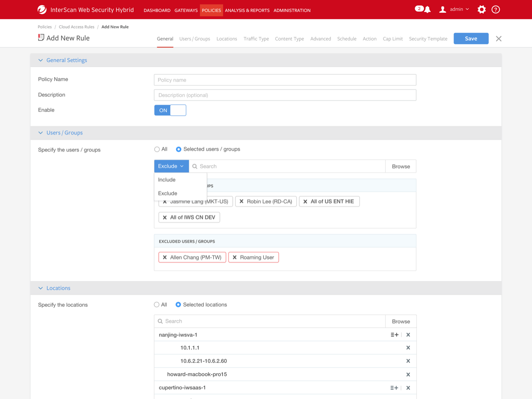Collapse the General Settings section
The image size is (532, 399).
click(x=41, y=60)
